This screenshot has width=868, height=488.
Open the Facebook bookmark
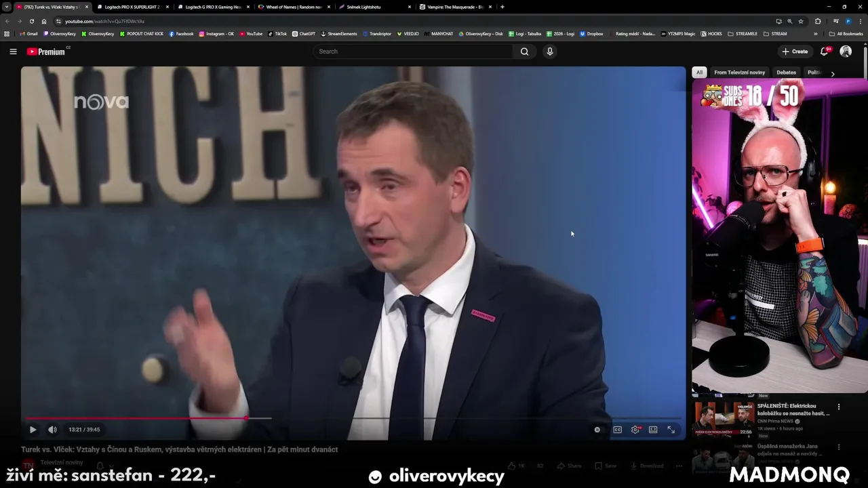coord(181,33)
